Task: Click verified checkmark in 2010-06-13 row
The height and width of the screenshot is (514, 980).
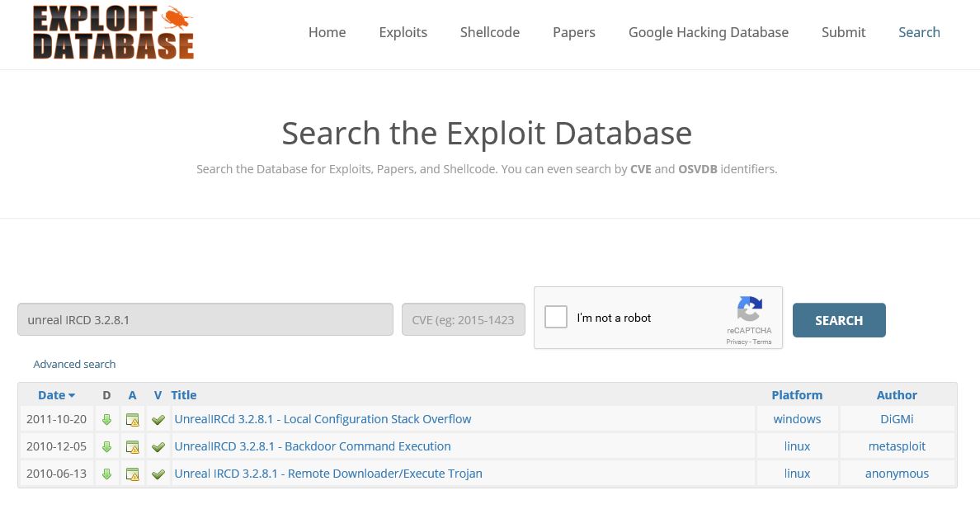Action: [158, 474]
